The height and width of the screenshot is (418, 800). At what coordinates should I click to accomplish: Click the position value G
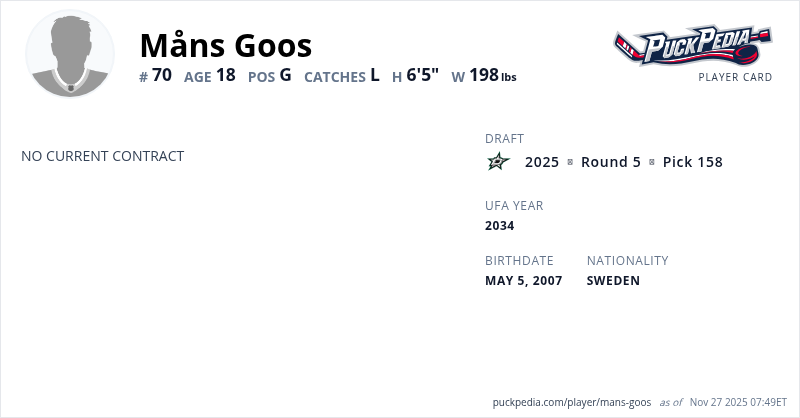coord(285,75)
